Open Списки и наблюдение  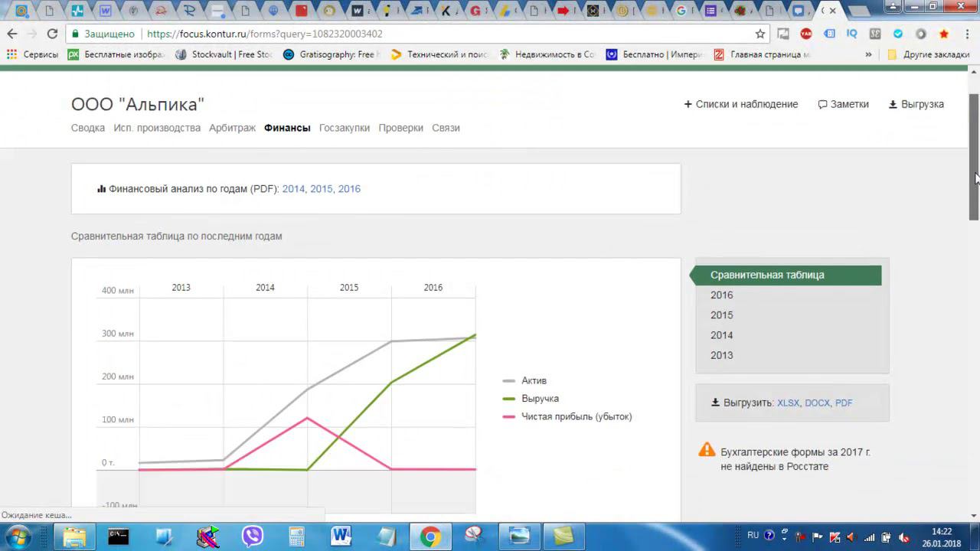(741, 104)
